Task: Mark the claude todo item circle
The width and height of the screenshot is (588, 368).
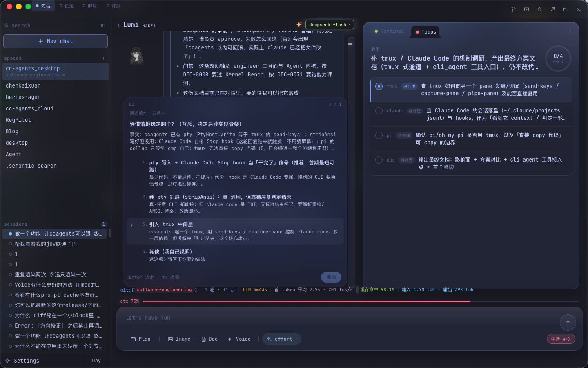Action: click(x=379, y=111)
